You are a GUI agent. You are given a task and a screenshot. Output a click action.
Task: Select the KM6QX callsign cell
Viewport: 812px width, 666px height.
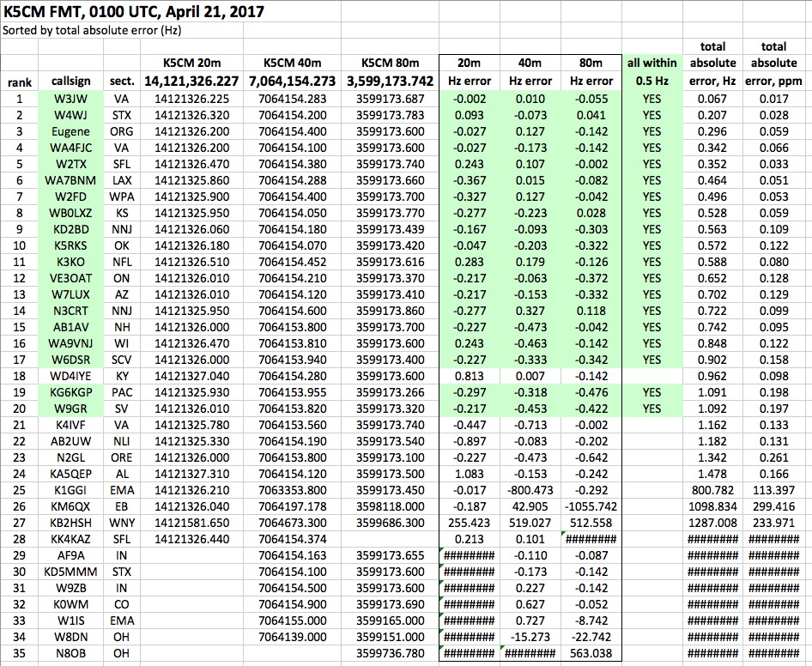tap(71, 506)
